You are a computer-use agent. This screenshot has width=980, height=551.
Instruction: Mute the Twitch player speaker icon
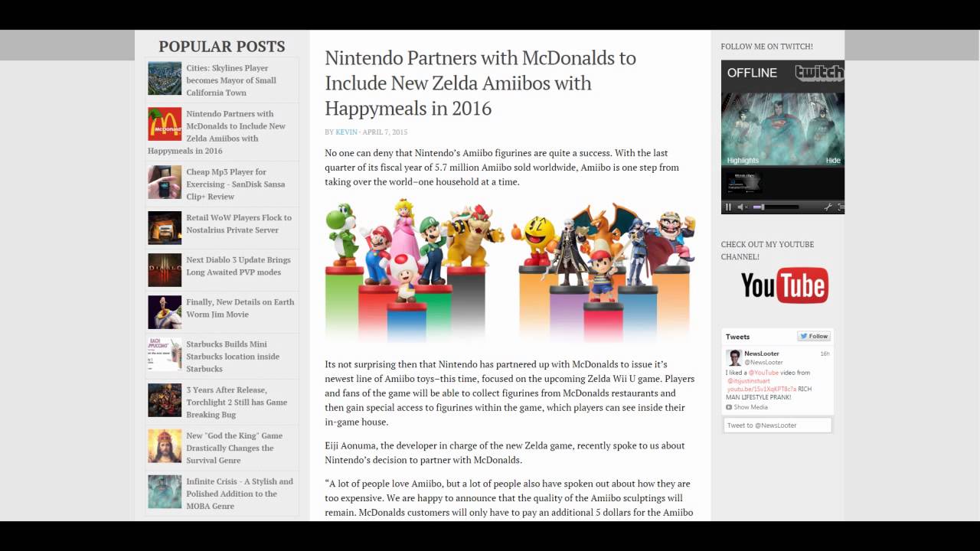[741, 207]
